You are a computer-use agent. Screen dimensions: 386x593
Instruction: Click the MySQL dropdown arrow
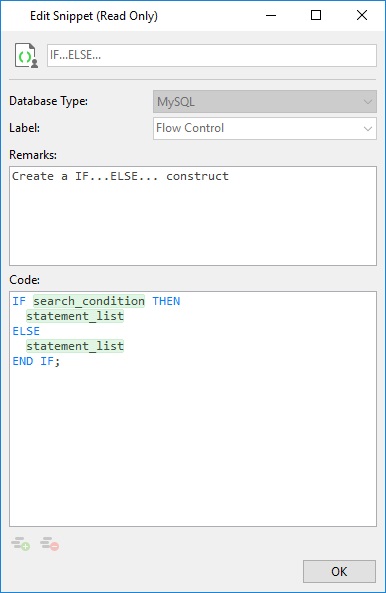tap(367, 102)
